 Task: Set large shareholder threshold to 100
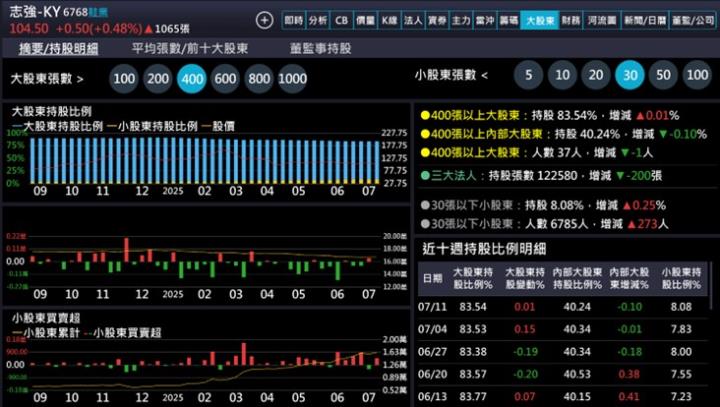[124, 79]
